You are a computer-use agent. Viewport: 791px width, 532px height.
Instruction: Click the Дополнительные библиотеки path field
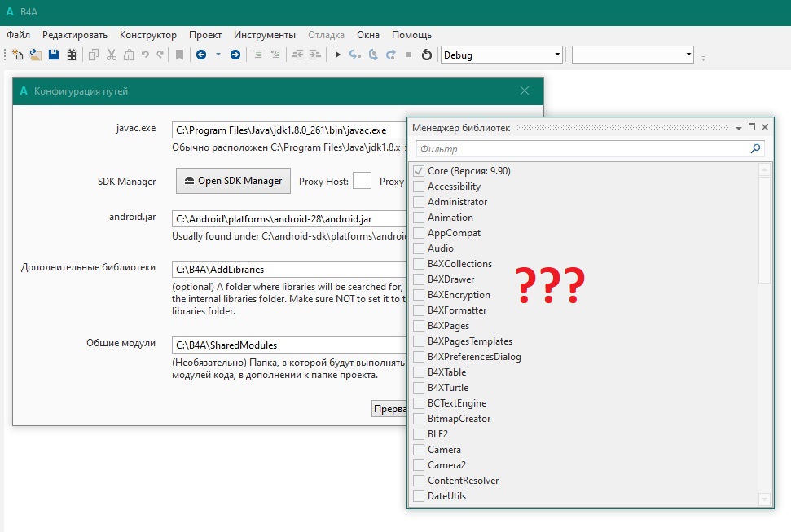coord(289,269)
